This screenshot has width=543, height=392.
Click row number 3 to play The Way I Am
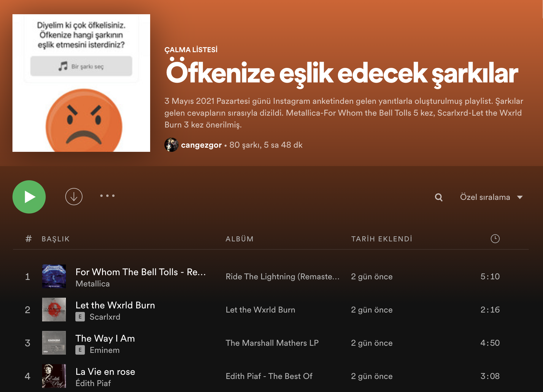tap(28, 343)
